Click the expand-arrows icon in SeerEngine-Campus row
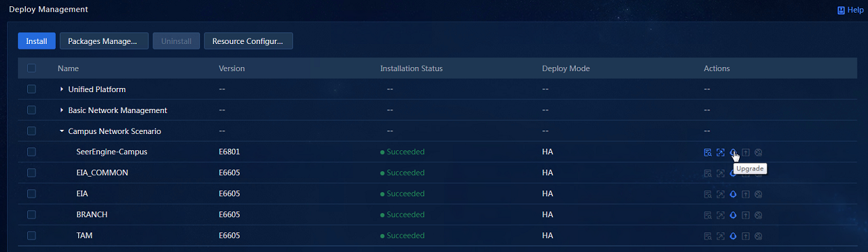The height and width of the screenshot is (252, 868). coord(720,152)
